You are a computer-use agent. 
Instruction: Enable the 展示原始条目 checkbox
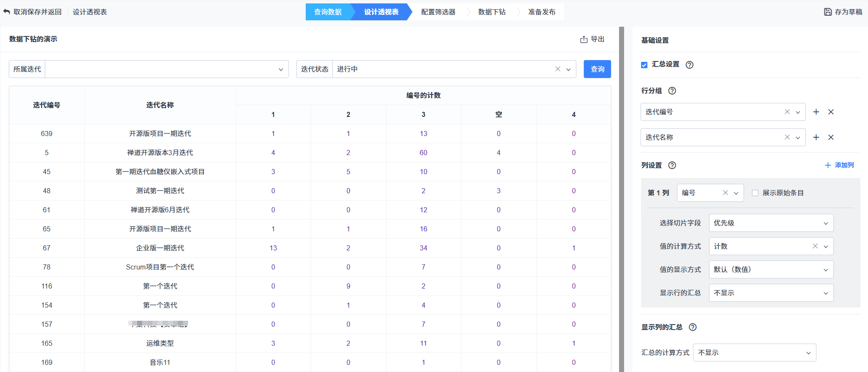tap(755, 193)
